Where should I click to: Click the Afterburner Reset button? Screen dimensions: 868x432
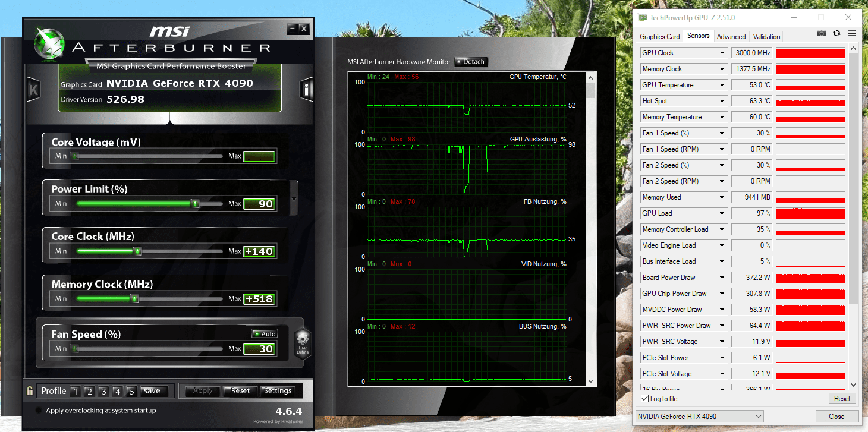[x=240, y=391]
